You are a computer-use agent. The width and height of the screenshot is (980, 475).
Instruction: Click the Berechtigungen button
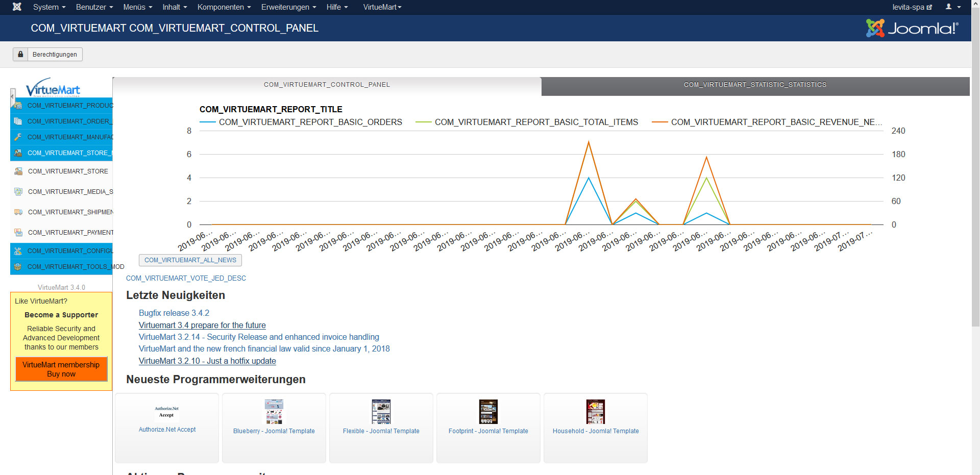(47, 55)
